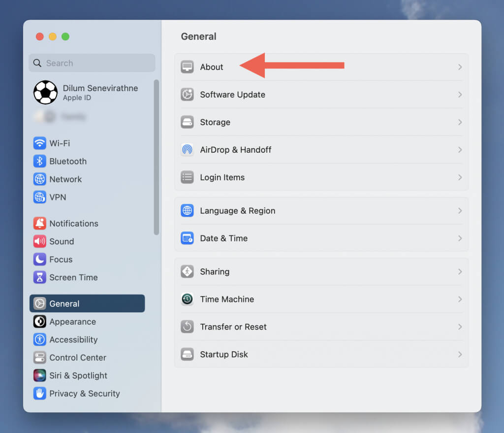This screenshot has height=433, width=504.
Task: Click the Network globe sidebar icon
Action: 39,179
